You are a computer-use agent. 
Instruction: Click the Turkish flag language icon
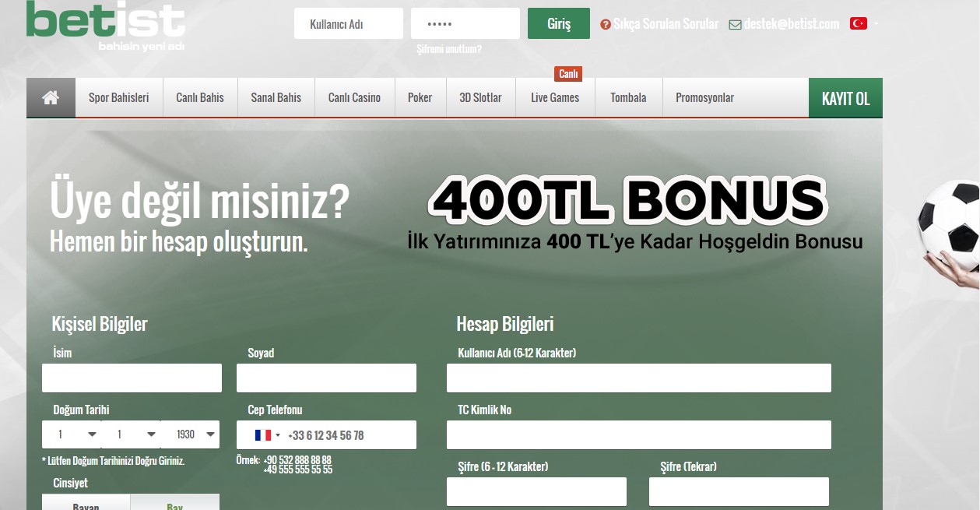click(x=859, y=23)
